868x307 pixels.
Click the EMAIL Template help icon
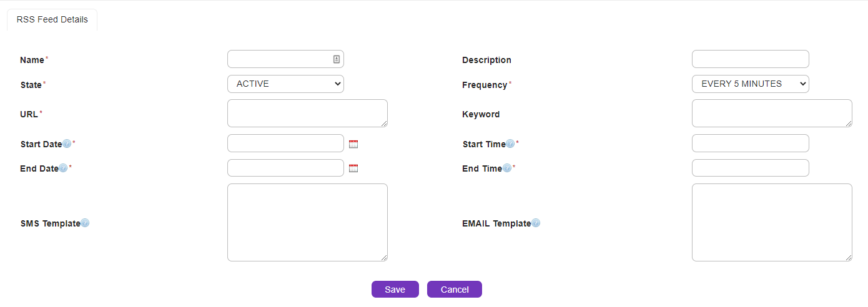(x=536, y=223)
